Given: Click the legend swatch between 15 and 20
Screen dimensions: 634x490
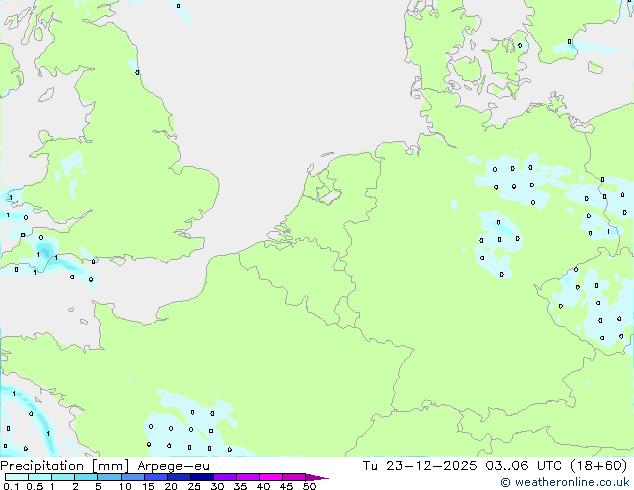Looking at the screenshot, I should click(155, 477).
